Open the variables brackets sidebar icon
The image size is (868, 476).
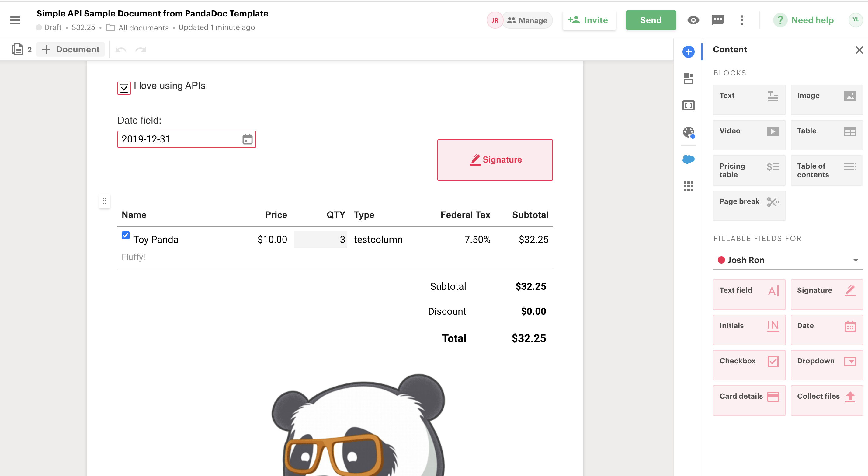[x=688, y=106]
